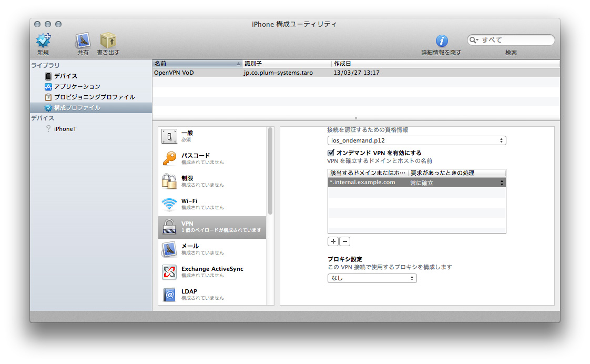Open the プロキシ設定 なし dropdown
590x364 pixels.
tap(372, 278)
